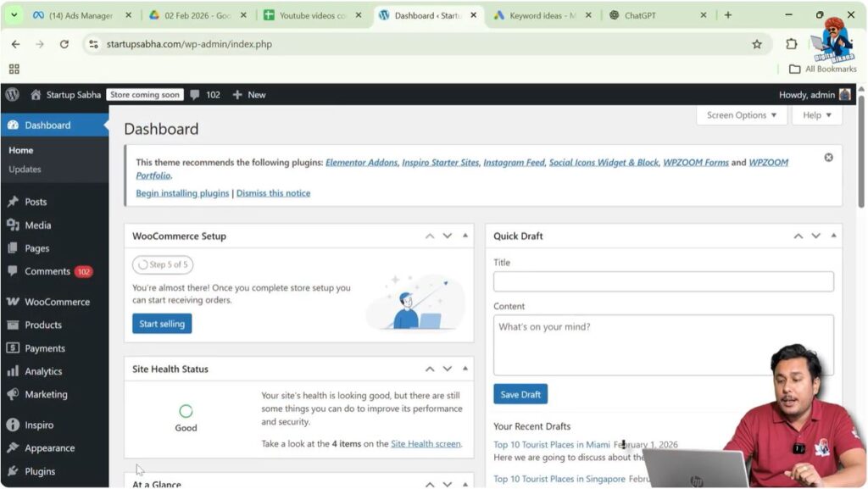Click the 'Start selling' button
The width and height of the screenshot is (868, 489).
click(x=161, y=323)
